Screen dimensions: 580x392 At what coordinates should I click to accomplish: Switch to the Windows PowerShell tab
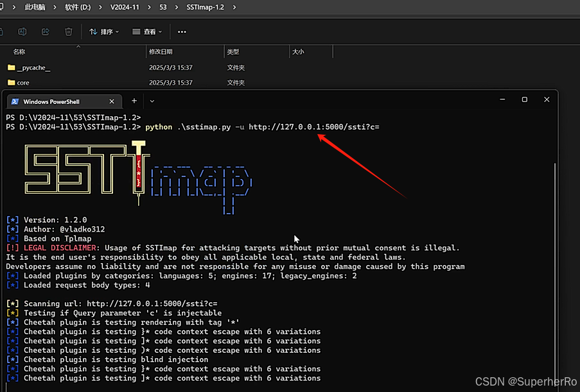pyautogui.click(x=64, y=101)
